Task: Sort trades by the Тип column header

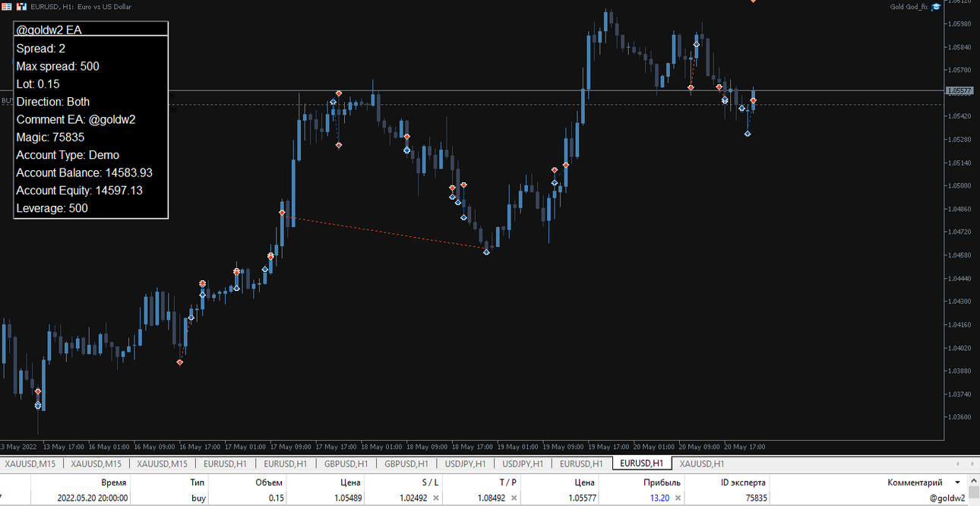Action: pyautogui.click(x=197, y=482)
